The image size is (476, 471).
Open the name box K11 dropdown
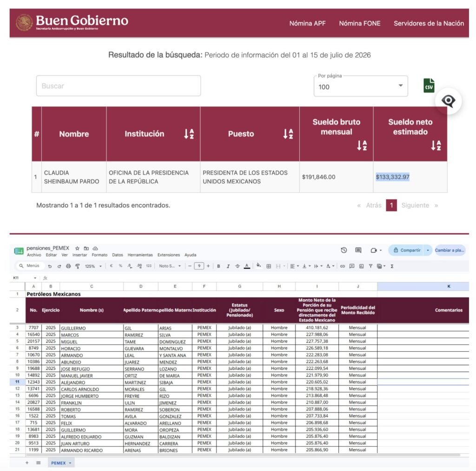(35, 278)
